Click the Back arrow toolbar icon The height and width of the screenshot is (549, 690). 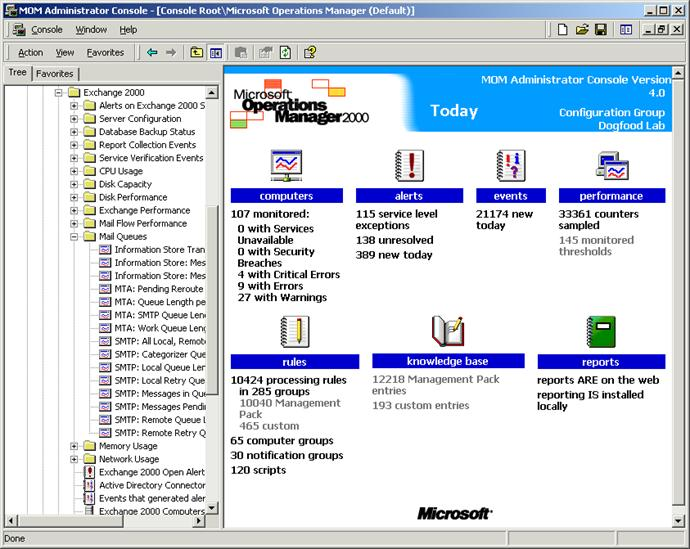pyautogui.click(x=152, y=52)
